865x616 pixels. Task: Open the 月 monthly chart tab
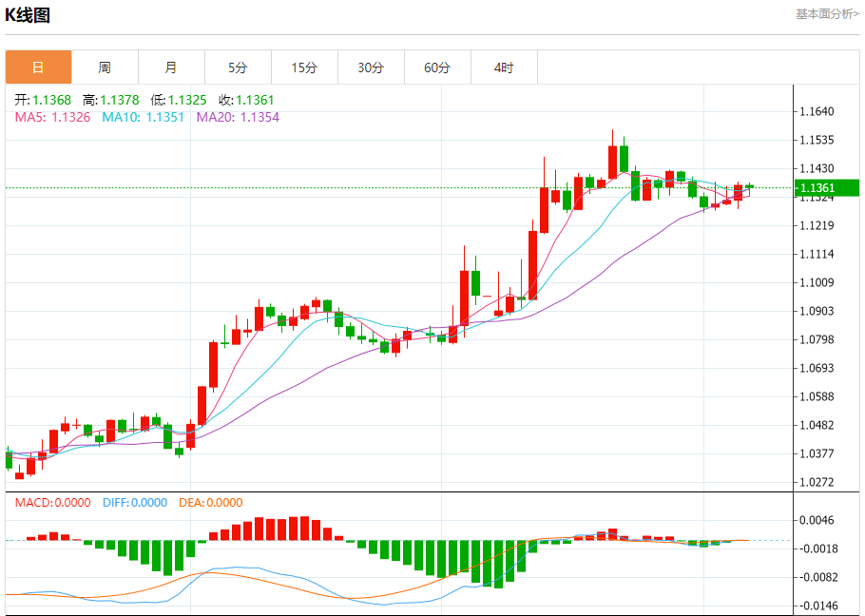click(171, 67)
